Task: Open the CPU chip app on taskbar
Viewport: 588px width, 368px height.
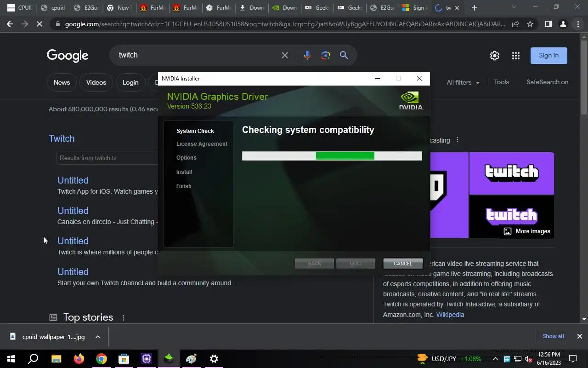Action: (x=146, y=359)
